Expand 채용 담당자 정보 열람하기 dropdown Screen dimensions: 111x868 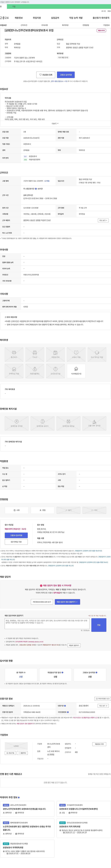pyautogui.click(x=67, y=602)
